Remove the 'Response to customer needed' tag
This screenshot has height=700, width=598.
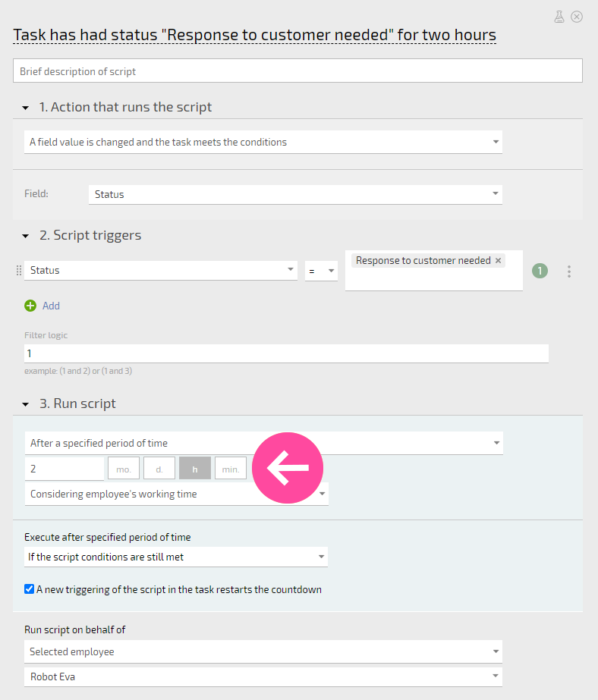(499, 260)
